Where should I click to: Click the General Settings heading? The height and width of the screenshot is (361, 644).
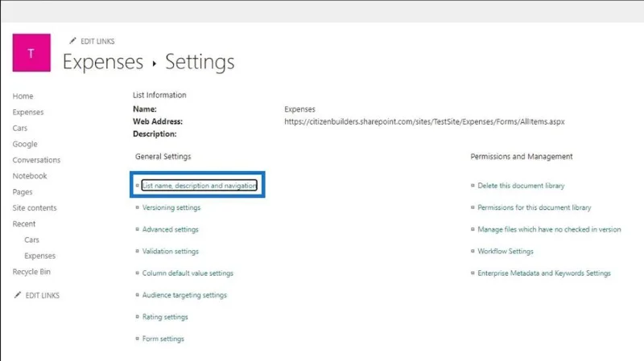[x=163, y=156]
